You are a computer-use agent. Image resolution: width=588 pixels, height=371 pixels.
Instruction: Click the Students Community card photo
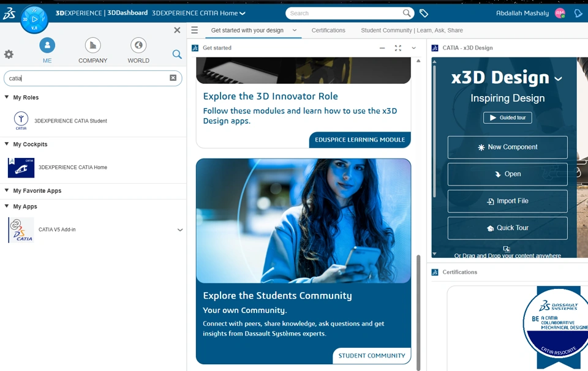click(303, 221)
